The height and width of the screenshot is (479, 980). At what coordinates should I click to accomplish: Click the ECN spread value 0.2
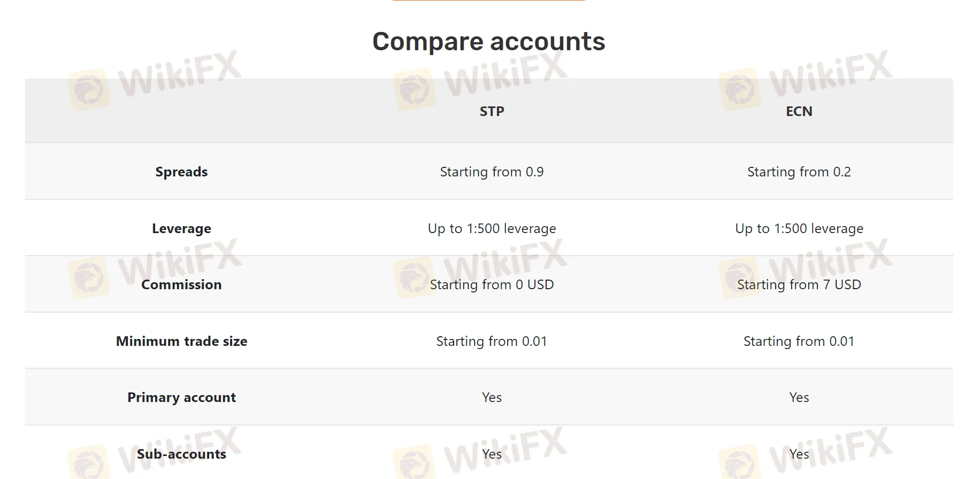pyautogui.click(x=799, y=172)
